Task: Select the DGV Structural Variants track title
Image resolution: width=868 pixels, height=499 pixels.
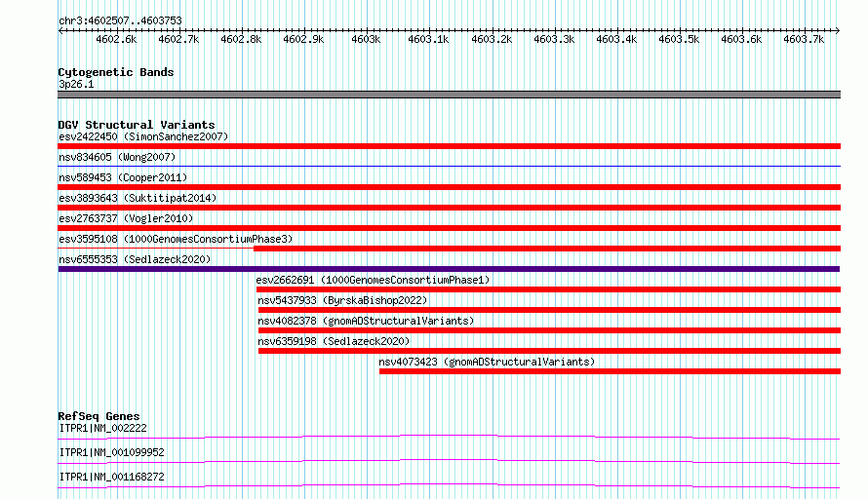Action: tap(137, 125)
